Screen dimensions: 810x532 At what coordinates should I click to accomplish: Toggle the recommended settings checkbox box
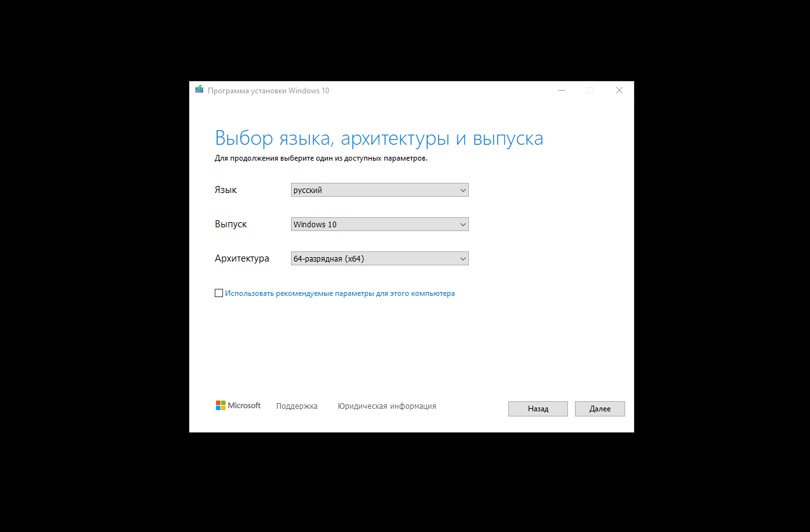(219, 293)
